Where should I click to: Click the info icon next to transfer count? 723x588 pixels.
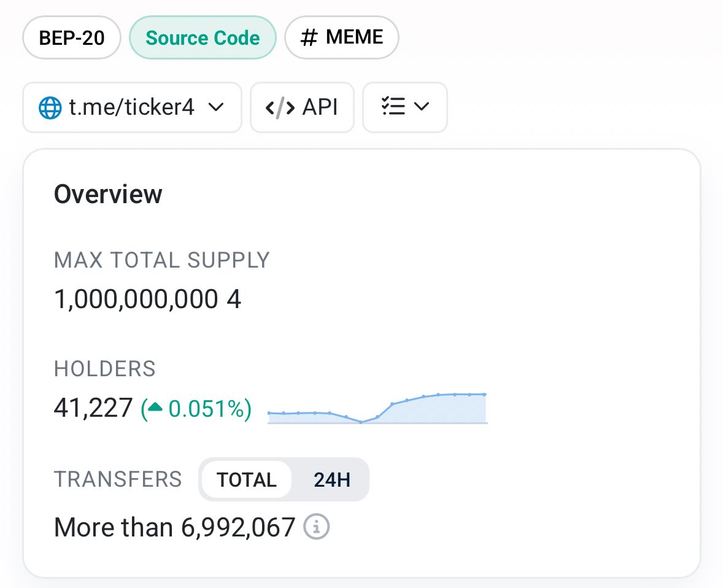[x=317, y=527]
